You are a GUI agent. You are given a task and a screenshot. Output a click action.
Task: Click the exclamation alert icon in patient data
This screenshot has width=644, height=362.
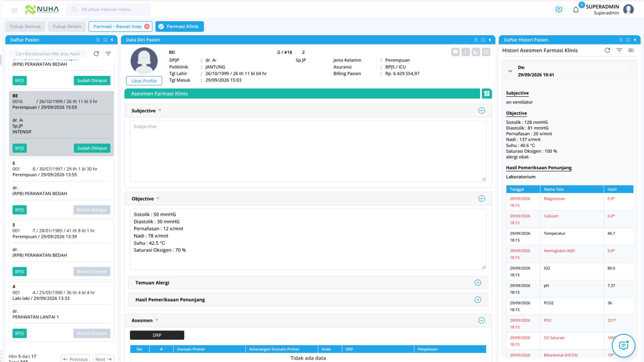click(x=466, y=52)
